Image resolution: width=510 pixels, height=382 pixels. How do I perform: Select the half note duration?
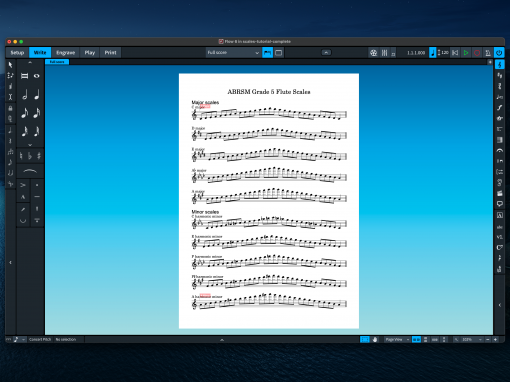pyautogui.click(x=25, y=95)
